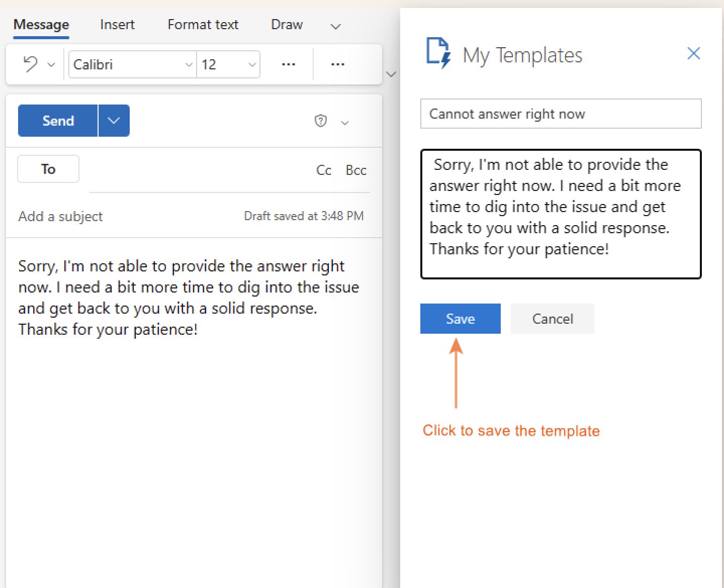Image resolution: width=724 pixels, height=588 pixels.
Task: Click the Add a subject field
Action: point(60,216)
